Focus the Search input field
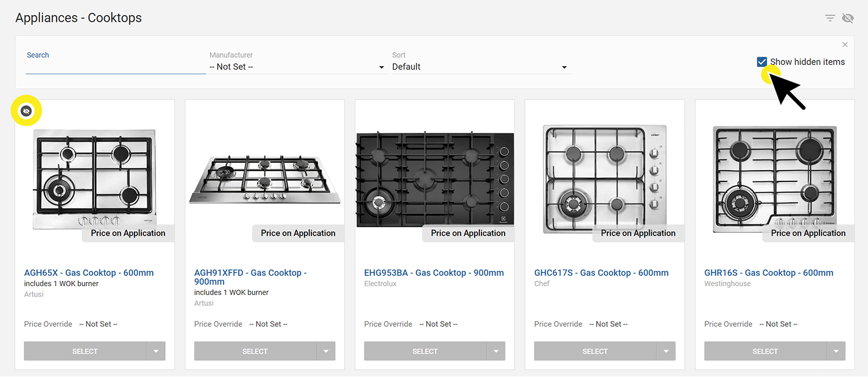The image size is (868, 377). tap(115, 67)
